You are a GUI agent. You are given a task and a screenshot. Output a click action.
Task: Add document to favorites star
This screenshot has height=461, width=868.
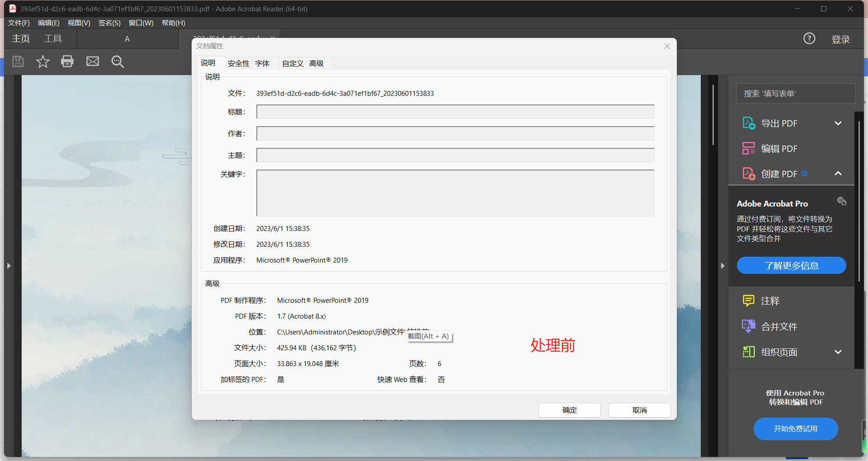pos(42,61)
